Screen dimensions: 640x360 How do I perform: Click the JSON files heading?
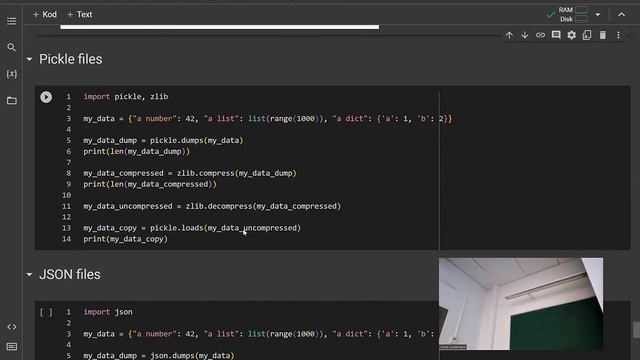pyautogui.click(x=69, y=275)
